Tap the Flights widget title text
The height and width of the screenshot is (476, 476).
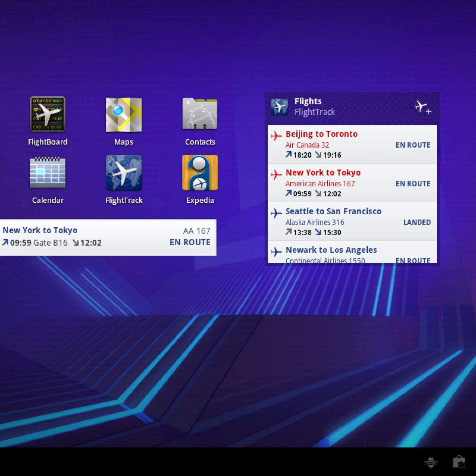(x=308, y=102)
